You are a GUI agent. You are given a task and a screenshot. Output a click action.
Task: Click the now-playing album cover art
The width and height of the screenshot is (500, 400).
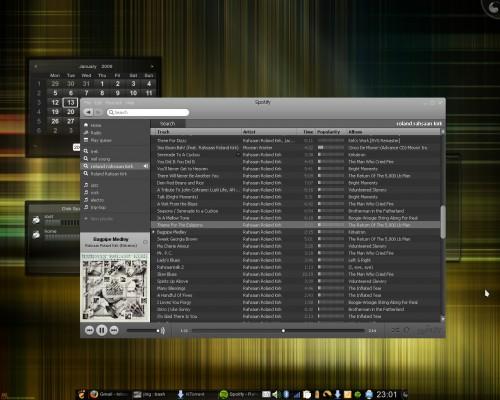(115, 287)
